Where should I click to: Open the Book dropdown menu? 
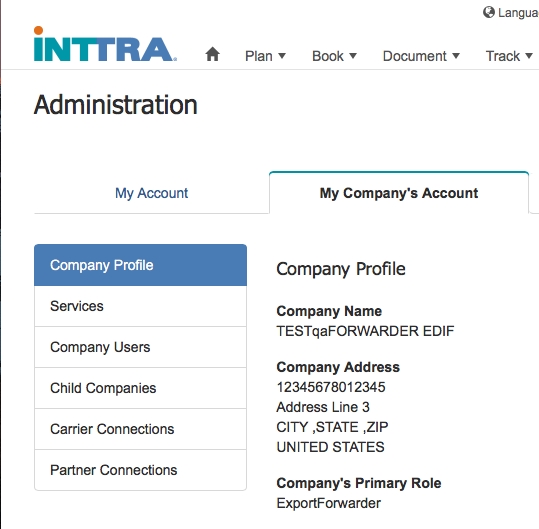334,56
